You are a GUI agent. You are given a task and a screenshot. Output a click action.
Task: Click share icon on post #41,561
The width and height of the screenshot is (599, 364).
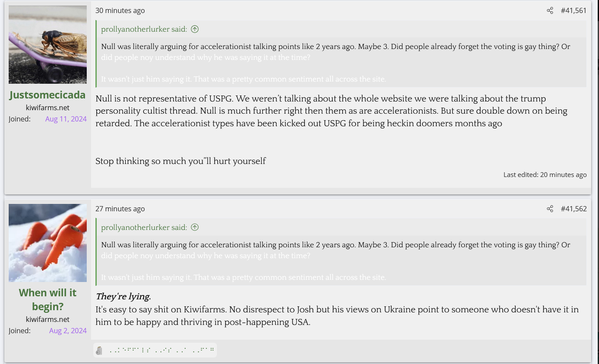550,10
